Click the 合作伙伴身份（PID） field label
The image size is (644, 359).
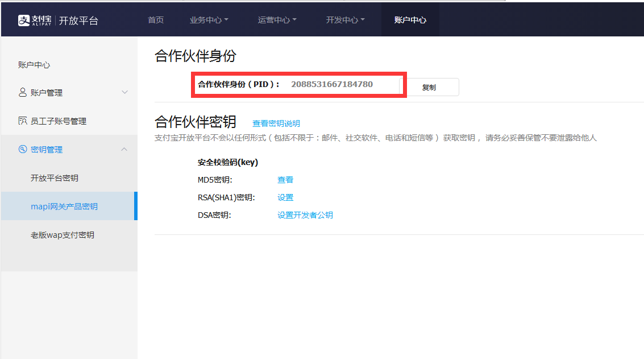pyautogui.click(x=239, y=84)
